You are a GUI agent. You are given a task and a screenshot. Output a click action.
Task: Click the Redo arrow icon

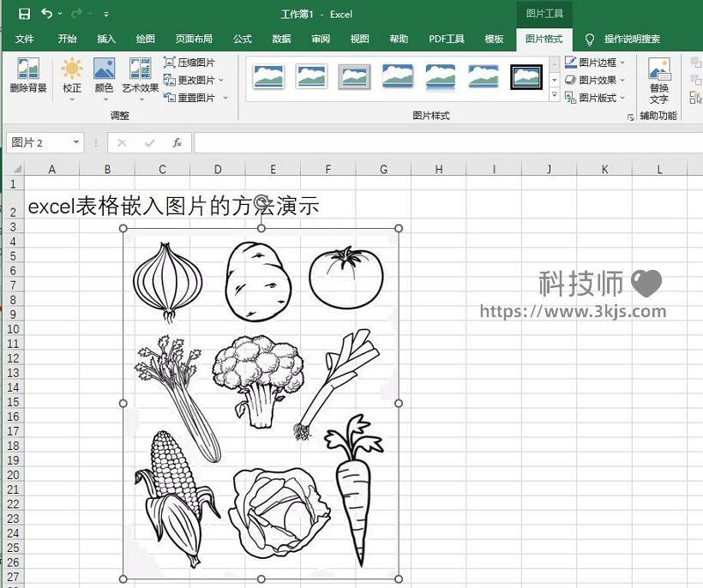click(76, 14)
